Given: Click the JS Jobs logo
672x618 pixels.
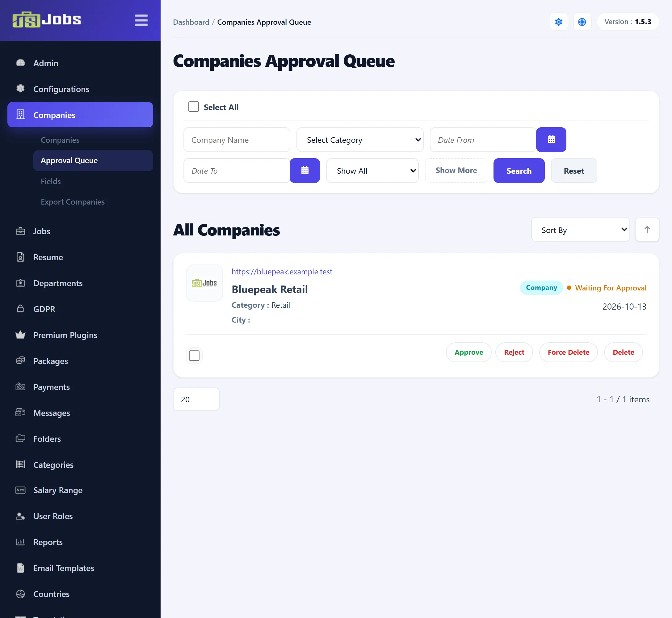Looking at the screenshot, I should point(47,20).
